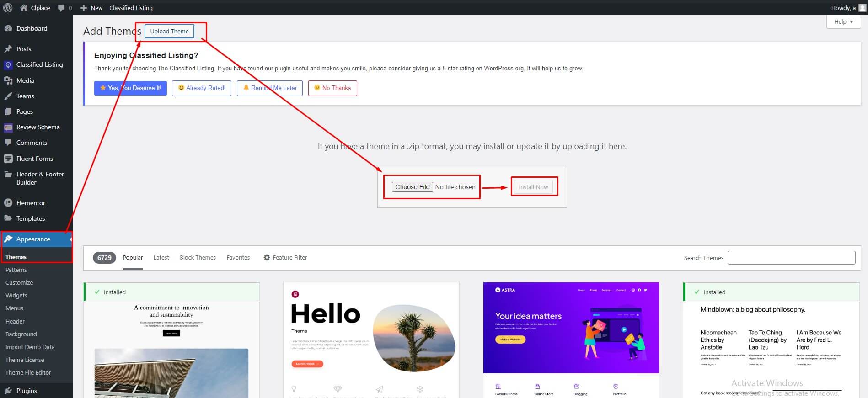Click the Install Now button
Screen dimensions: 868x398
pos(533,187)
